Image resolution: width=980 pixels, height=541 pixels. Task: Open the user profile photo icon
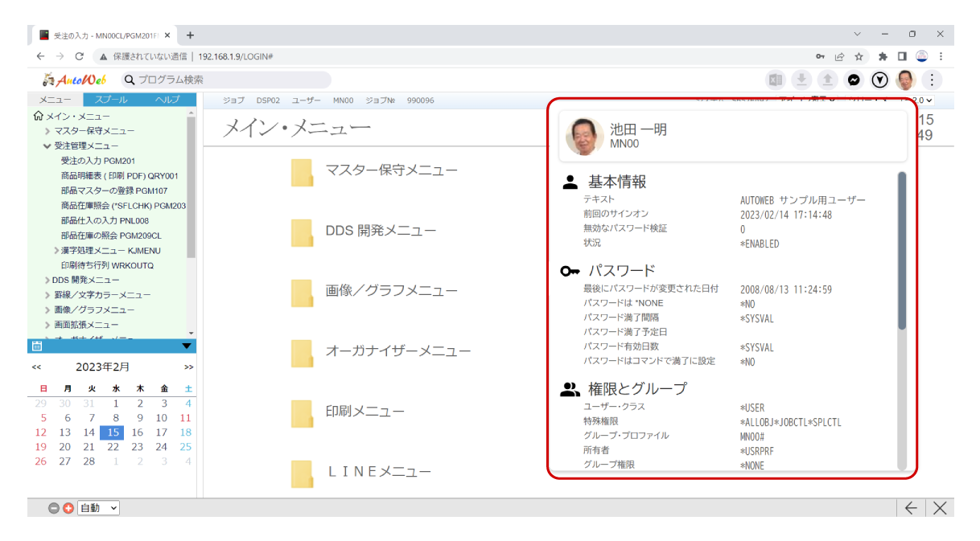coord(906,80)
